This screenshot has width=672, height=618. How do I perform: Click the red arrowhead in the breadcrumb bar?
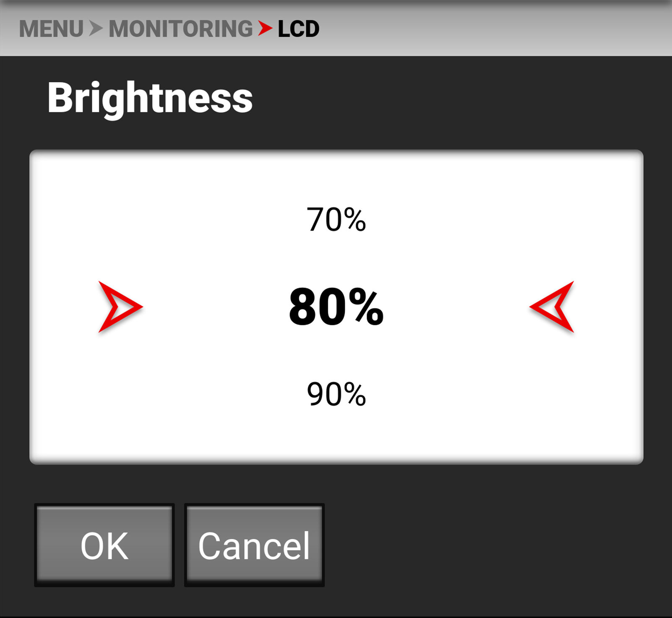(265, 28)
